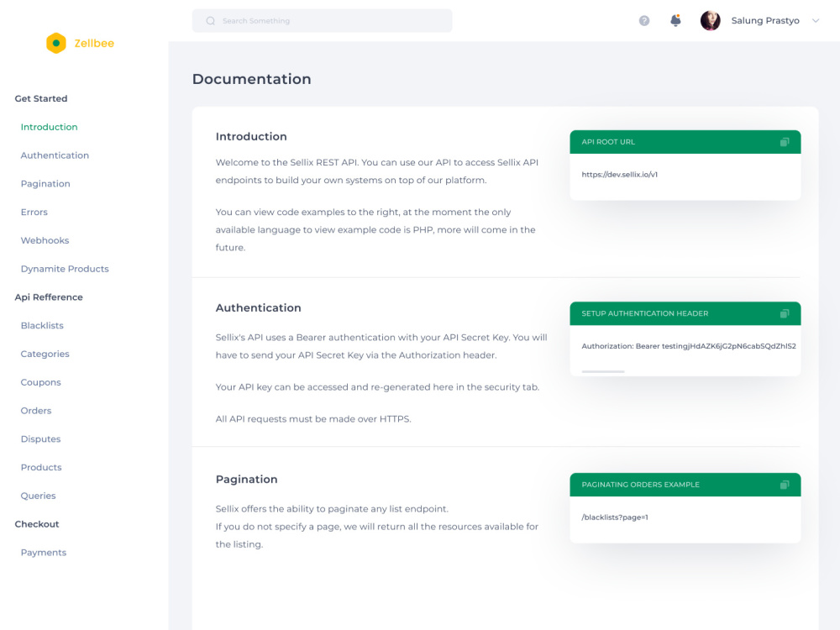Open the Categories API reference
840x630 pixels.
[45, 354]
